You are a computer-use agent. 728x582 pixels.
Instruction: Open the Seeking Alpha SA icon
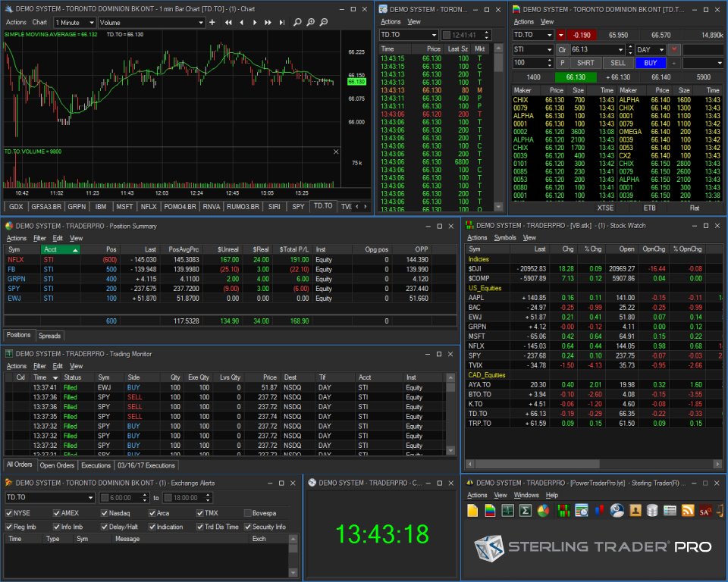(x=705, y=511)
